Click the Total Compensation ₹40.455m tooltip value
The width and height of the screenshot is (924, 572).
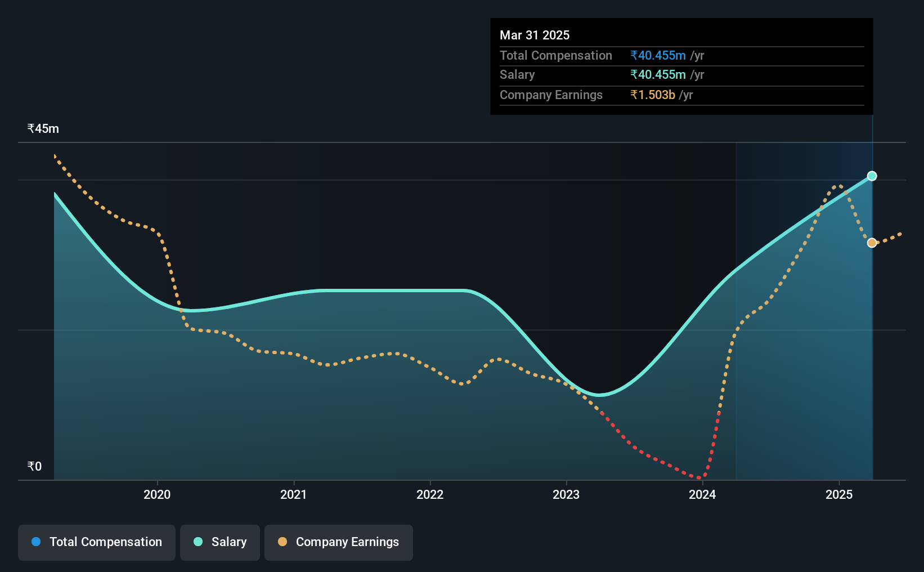click(x=658, y=55)
